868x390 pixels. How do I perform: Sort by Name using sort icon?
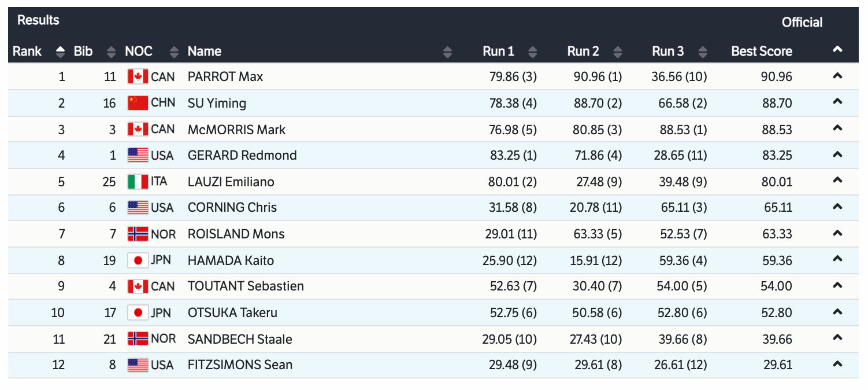point(447,52)
